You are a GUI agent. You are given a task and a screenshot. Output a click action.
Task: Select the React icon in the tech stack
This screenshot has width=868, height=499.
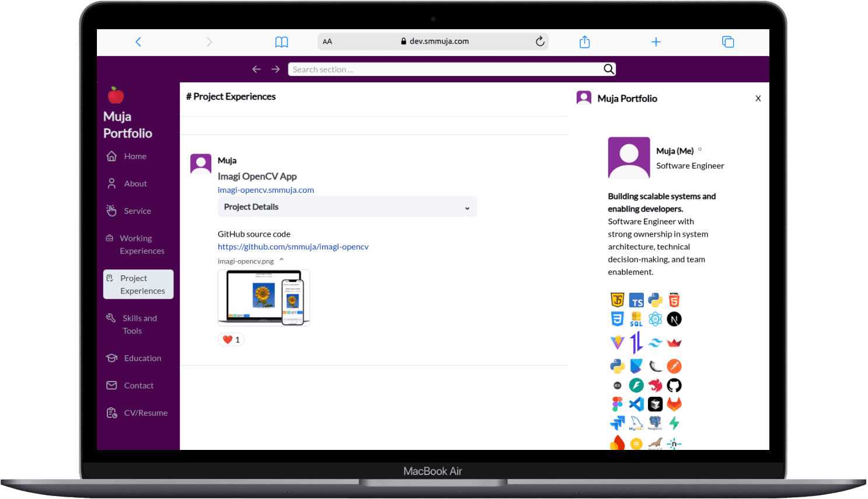(x=655, y=319)
